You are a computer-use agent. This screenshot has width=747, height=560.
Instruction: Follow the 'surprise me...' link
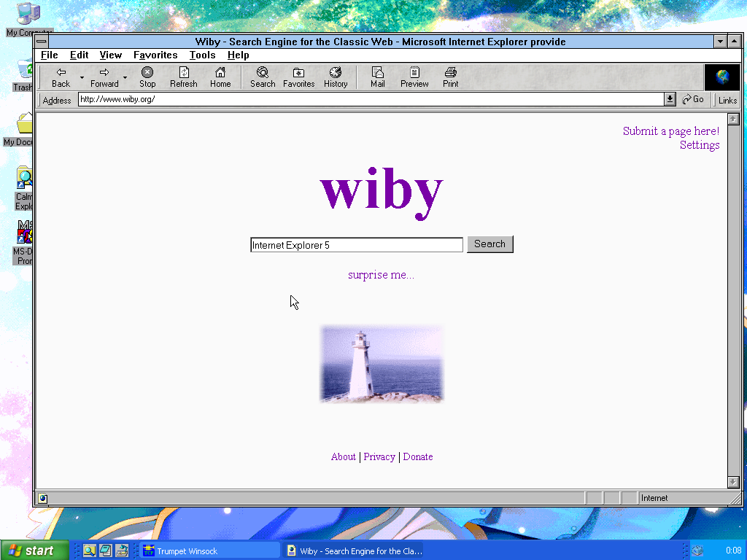point(381,275)
